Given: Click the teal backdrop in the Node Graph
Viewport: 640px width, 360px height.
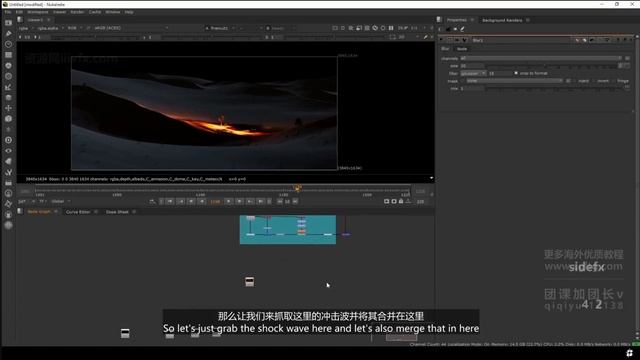Looking at the screenshot, I should pos(288,230).
